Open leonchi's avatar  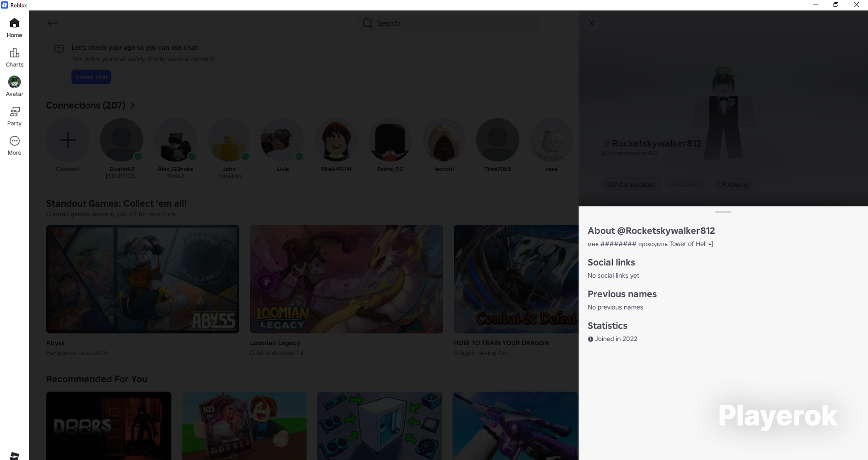coord(444,140)
